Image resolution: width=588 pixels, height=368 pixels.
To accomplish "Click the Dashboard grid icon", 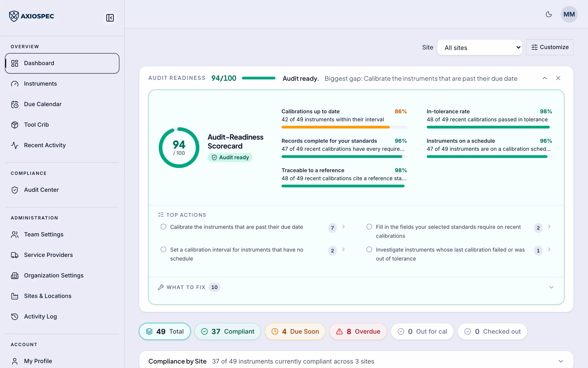I will pos(15,63).
